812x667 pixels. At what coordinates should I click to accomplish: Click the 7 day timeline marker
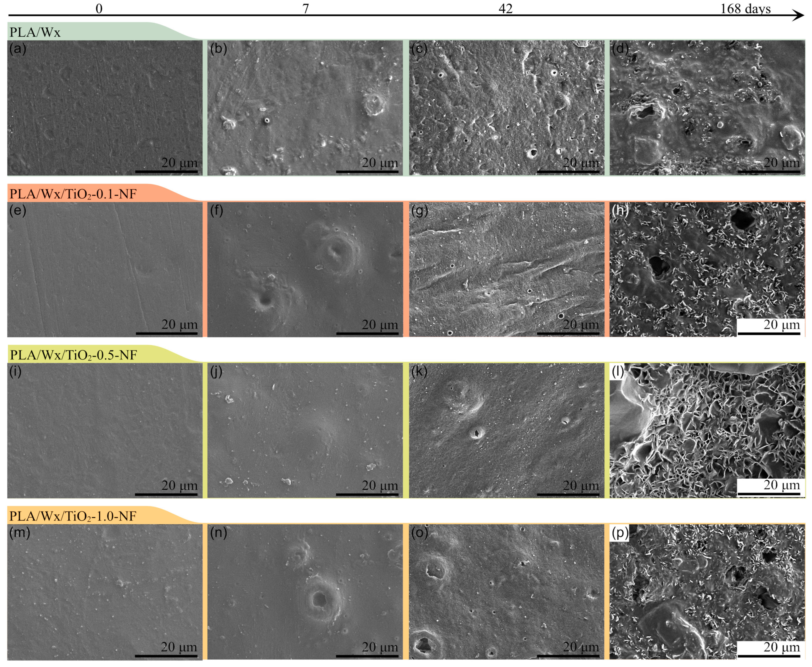(305, 8)
